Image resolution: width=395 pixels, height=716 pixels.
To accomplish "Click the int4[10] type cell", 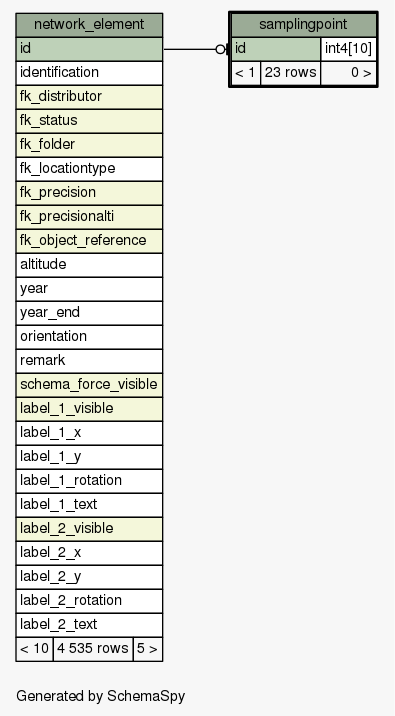I will pos(348,49).
